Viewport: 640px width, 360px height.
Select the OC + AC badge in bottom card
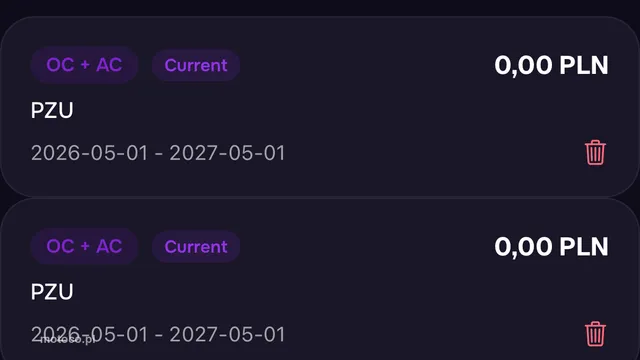pos(84,246)
